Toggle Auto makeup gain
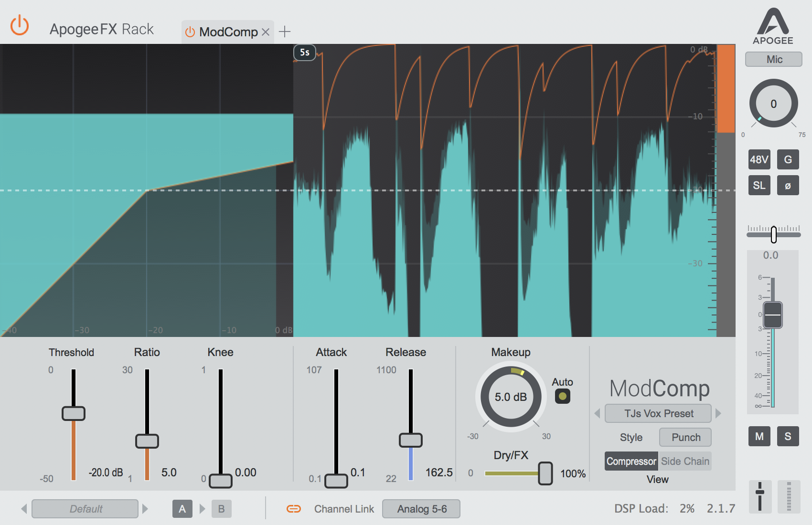Screen dimensions: 812x525 point(562,396)
